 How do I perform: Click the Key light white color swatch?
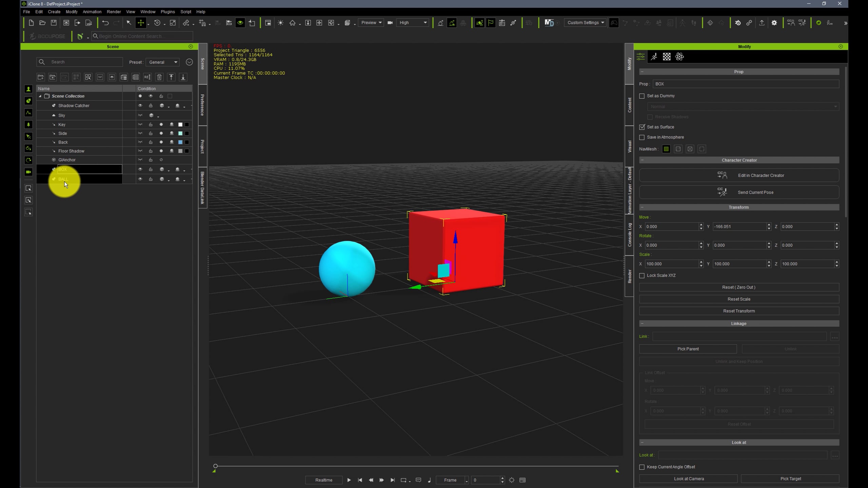(x=180, y=124)
